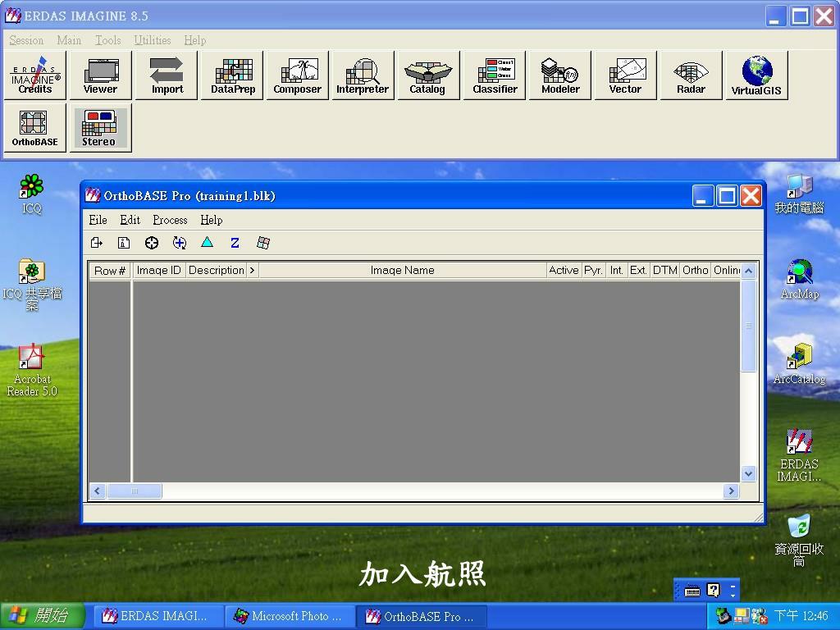
Task: Open the Image Interpreter
Action: 363,75
